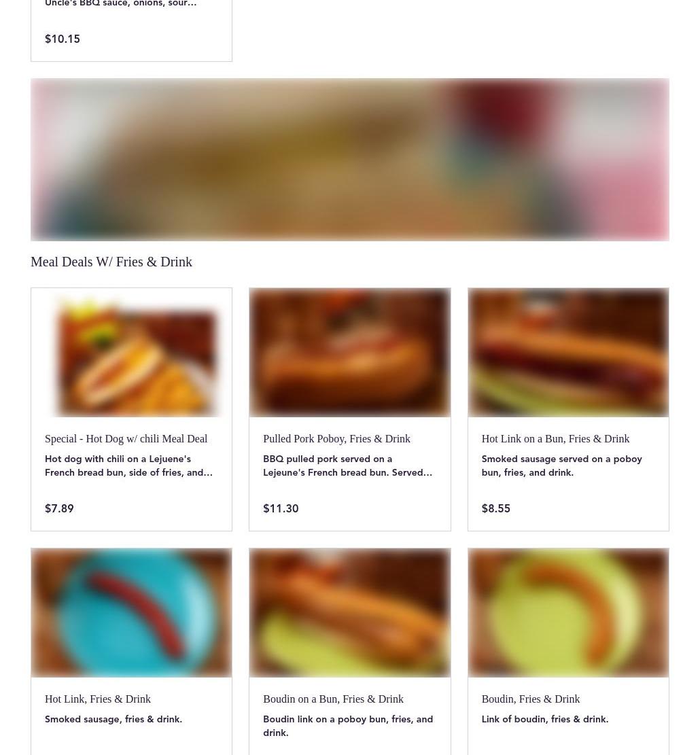This screenshot has width=700, height=755.
Task: Open the Special Hot Dog w/ chili Meal Deal photo
Action: [131, 353]
